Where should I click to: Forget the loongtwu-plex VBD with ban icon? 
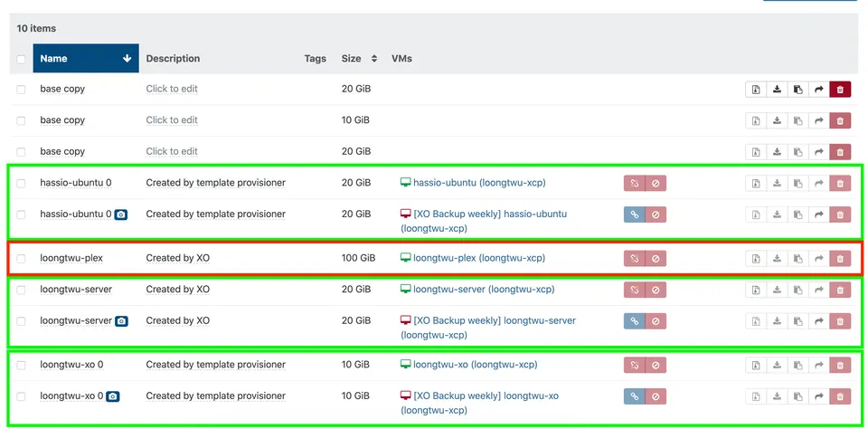coord(656,258)
